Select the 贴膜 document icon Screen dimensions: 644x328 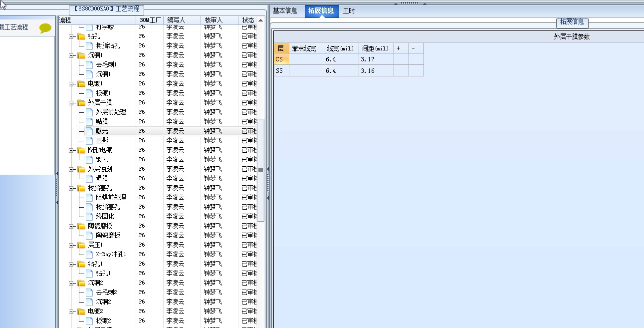pyautogui.click(x=89, y=122)
